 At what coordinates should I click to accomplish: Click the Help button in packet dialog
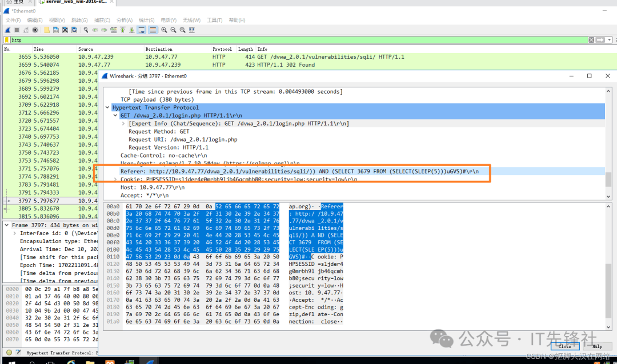point(597,346)
